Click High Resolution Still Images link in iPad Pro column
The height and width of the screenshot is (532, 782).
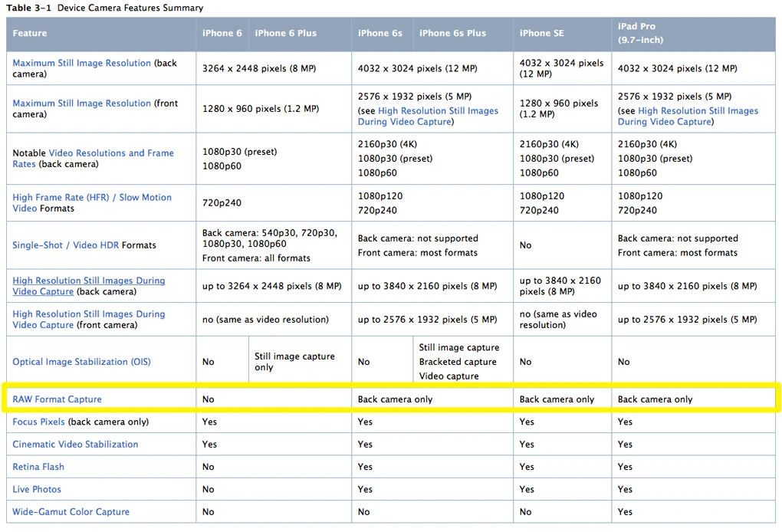coord(688,117)
